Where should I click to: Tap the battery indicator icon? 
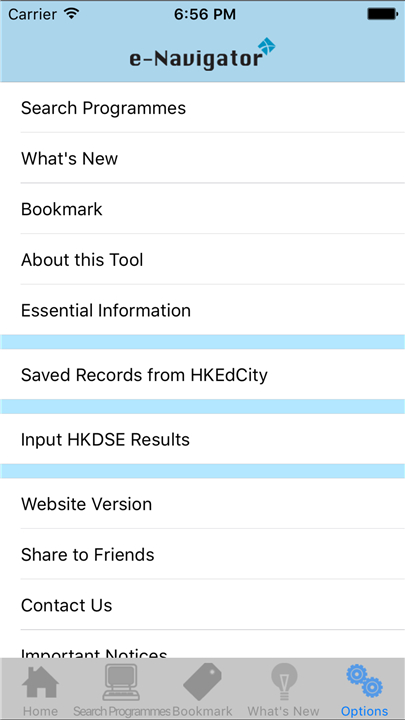pos(382,14)
